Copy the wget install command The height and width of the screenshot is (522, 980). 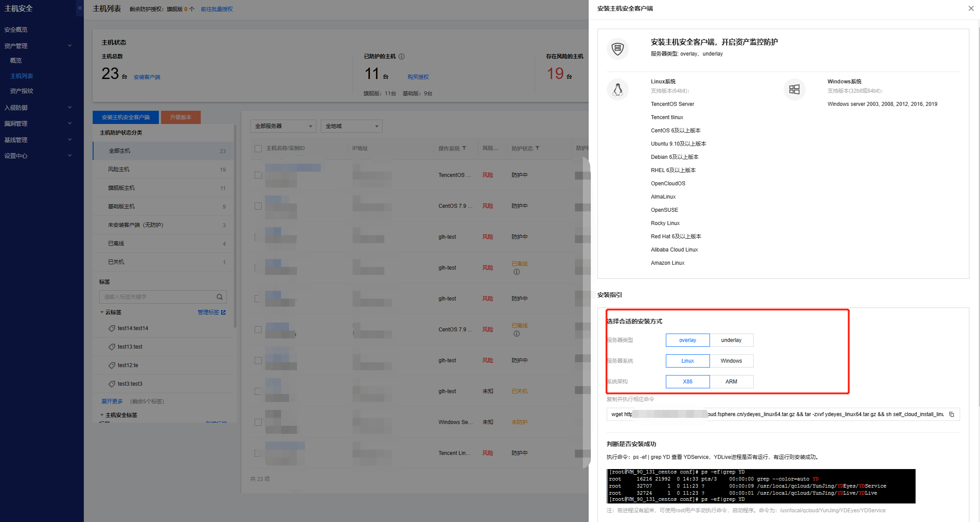[951, 414]
